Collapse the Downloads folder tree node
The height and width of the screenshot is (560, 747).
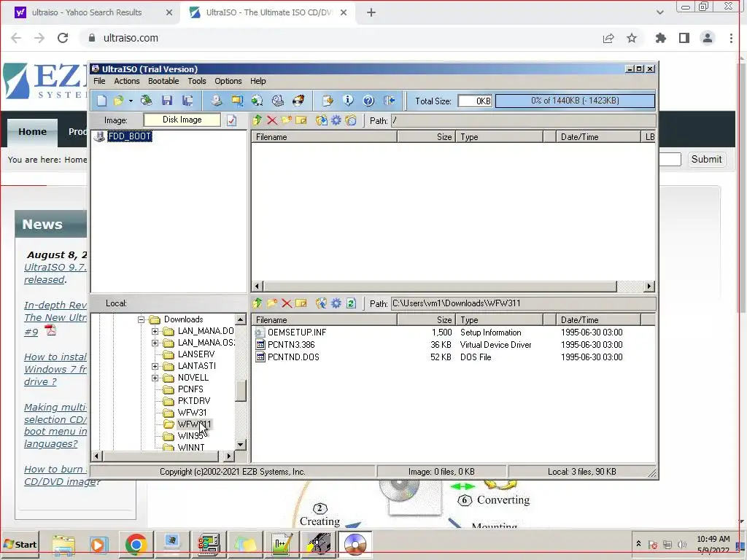[141, 319]
